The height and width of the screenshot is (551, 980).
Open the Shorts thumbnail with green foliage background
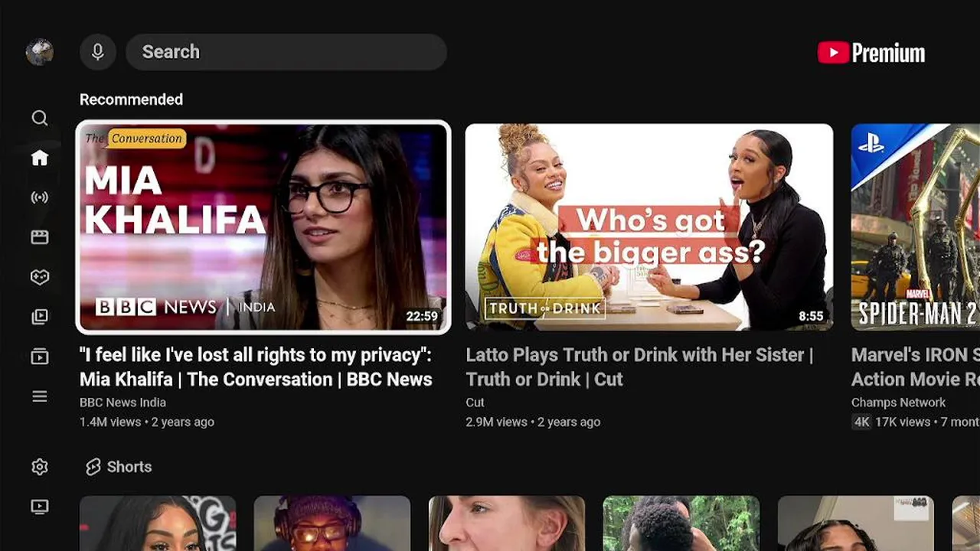(x=681, y=523)
